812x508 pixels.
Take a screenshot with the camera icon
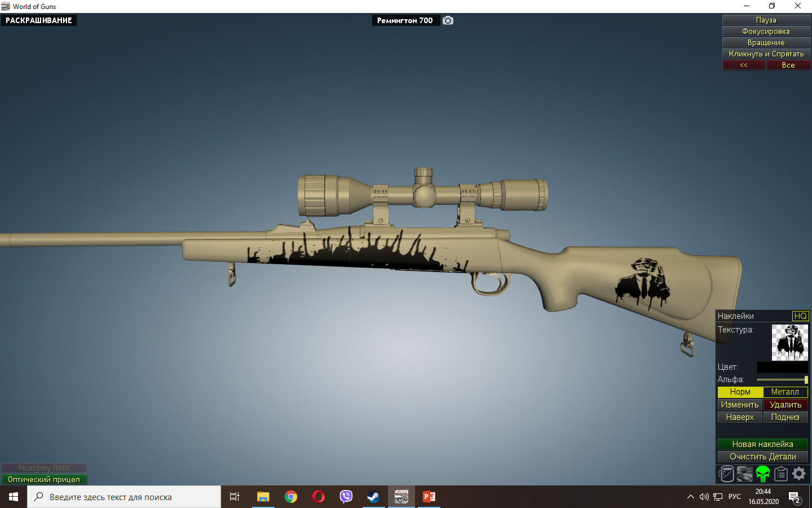448,20
